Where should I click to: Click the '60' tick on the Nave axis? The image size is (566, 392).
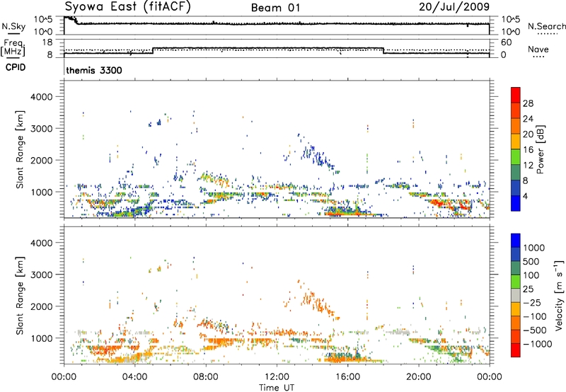click(x=506, y=42)
